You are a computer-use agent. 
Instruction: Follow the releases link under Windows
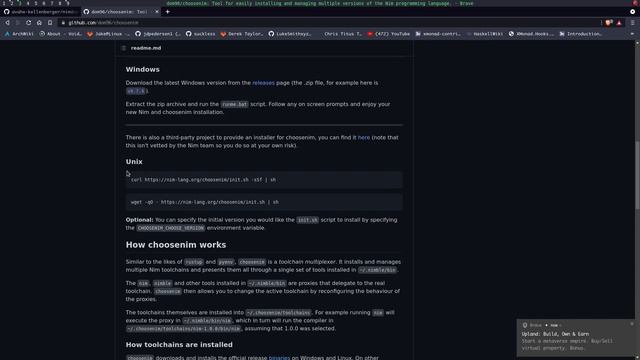[x=263, y=83]
